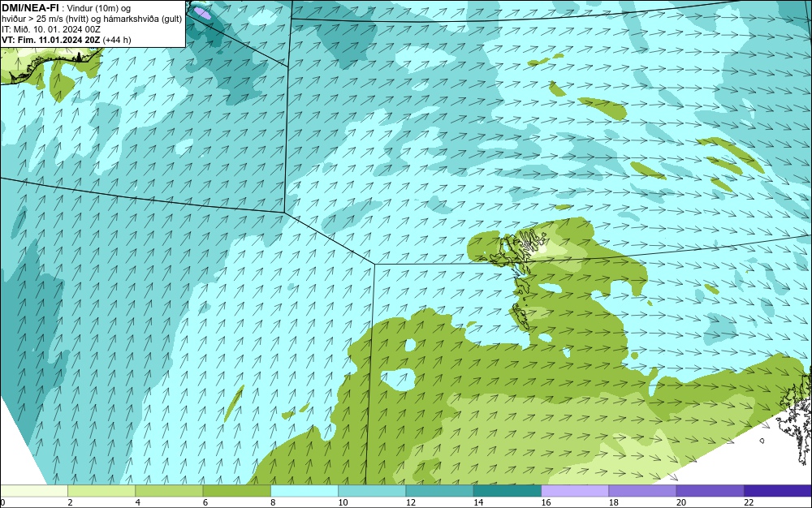Click the 'Vindur (10m) og' label

click(99, 8)
